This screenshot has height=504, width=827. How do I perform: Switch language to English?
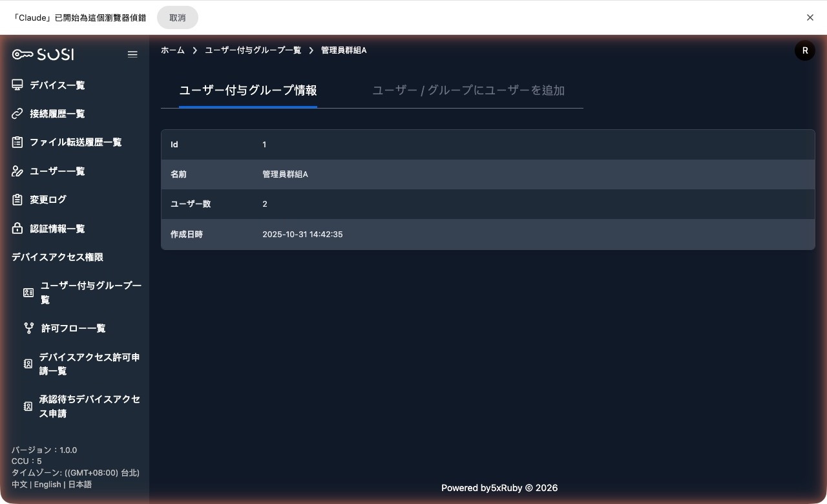pyautogui.click(x=47, y=484)
